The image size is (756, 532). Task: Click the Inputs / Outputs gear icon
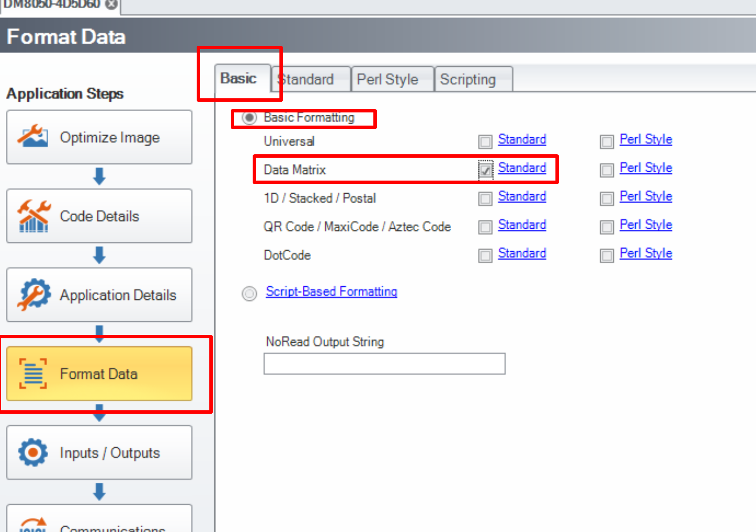[x=33, y=452]
